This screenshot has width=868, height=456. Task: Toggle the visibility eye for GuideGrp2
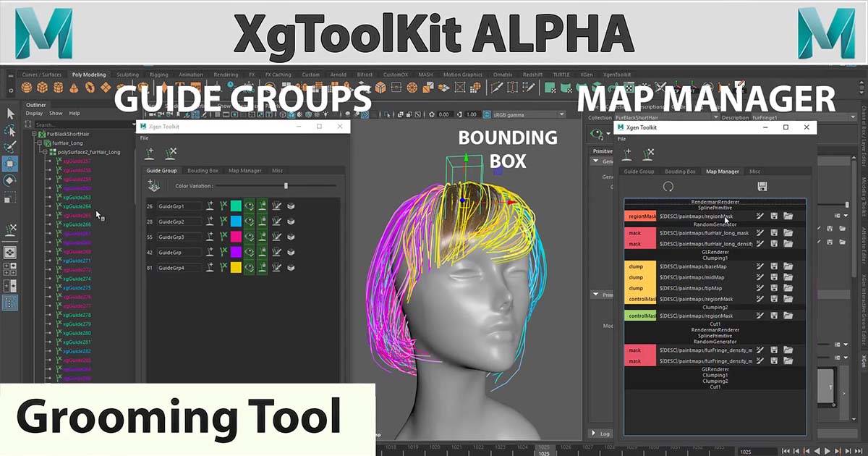click(250, 222)
